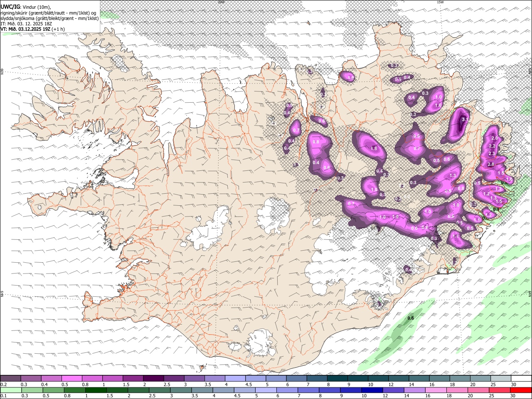The height and width of the screenshot is (399, 532).
Task: Pick the palest green swatch above 0.1 in the bottom scale
Action: [x=10, y=390]
